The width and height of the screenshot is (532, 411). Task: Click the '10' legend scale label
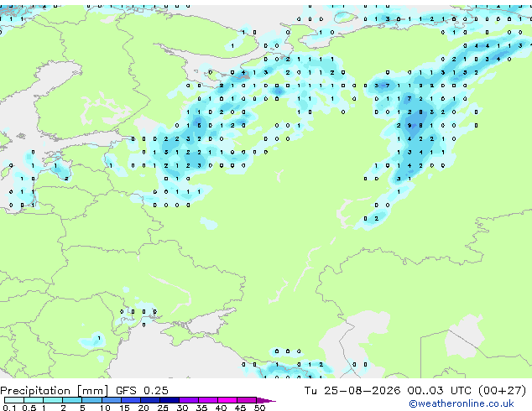pyautogui.click(x=105, y=408)
